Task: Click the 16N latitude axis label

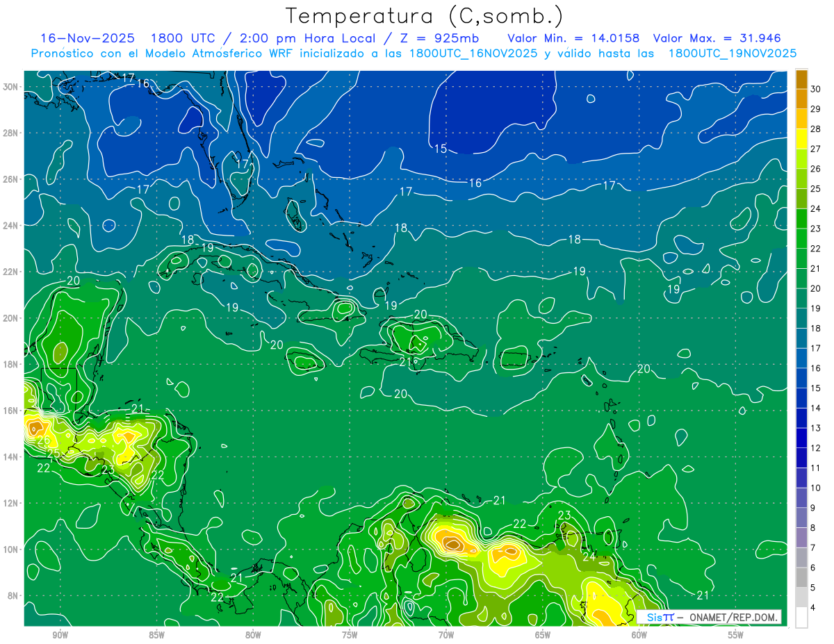Action: click(10, 411)
